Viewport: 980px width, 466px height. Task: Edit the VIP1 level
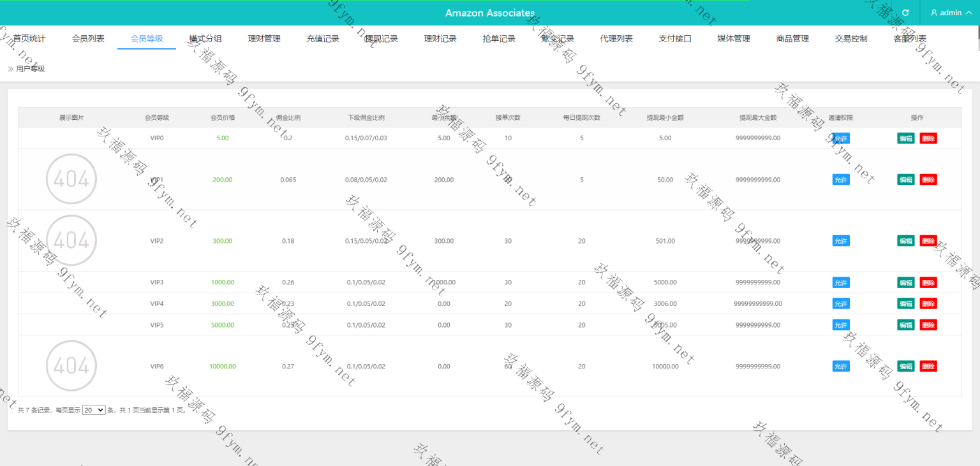point(905,180)
